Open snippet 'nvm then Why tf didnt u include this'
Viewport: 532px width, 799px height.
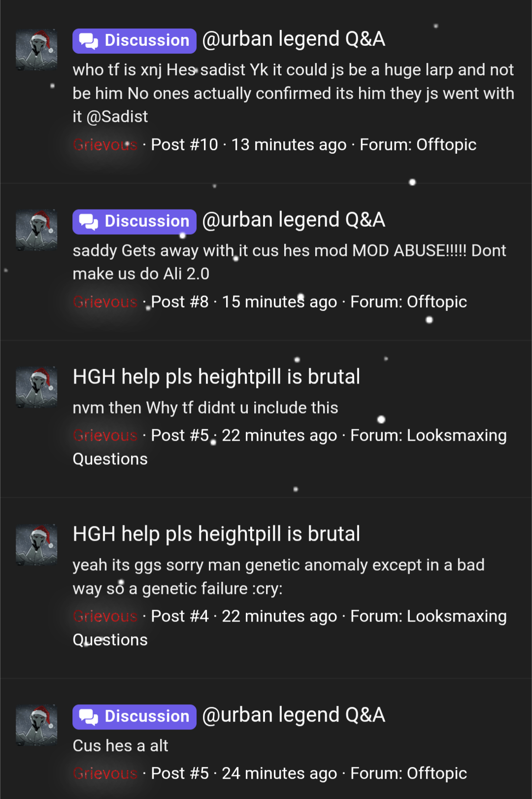point(205,408)
